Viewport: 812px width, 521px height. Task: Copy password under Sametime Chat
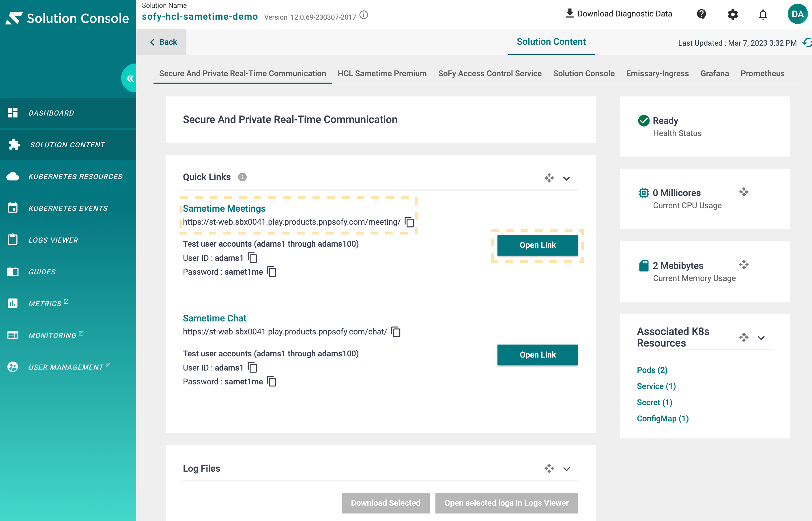click(x=272, y=381)
